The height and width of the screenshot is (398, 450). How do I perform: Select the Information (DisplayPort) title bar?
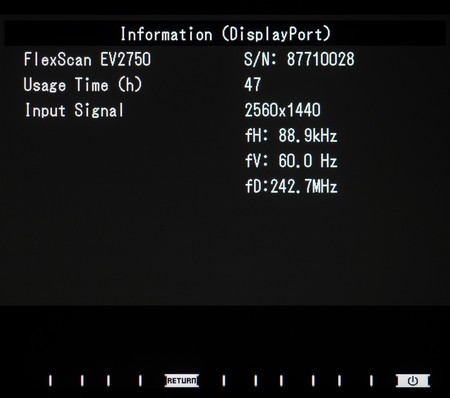tap(225, 34)
